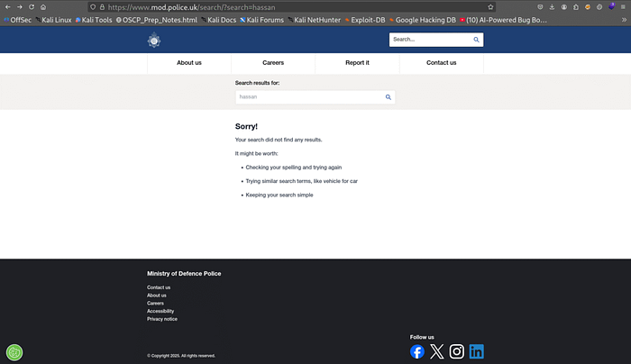Viewport: 631px width, 364px height.
Task: Open the purple extension icon in toolbar
Action: (x=612, y=6)
